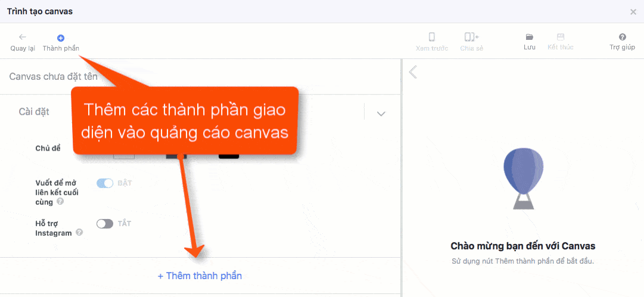Open Trợ giúp help
This screenshot has height=297, width=644.
click(622, 37)
